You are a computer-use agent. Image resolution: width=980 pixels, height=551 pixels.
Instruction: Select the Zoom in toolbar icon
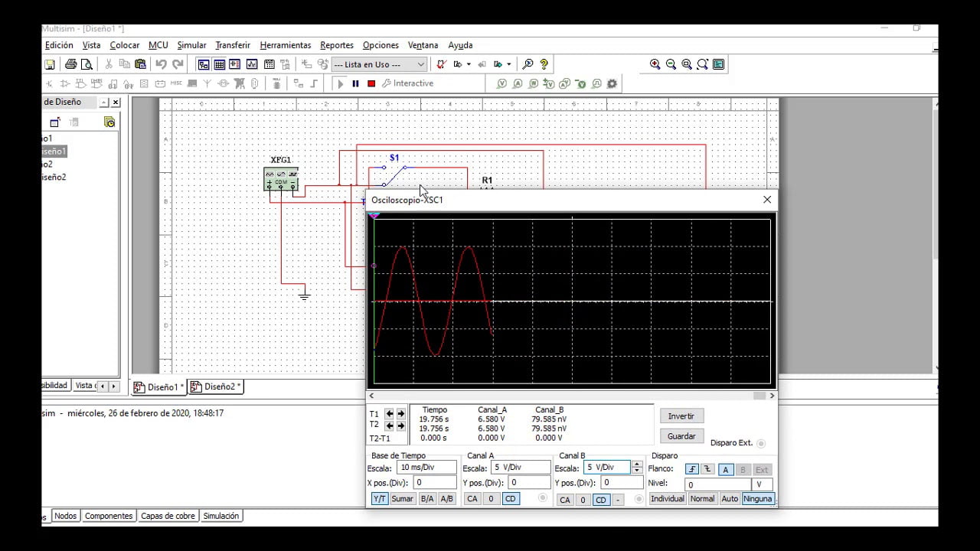tap(656, 64)
